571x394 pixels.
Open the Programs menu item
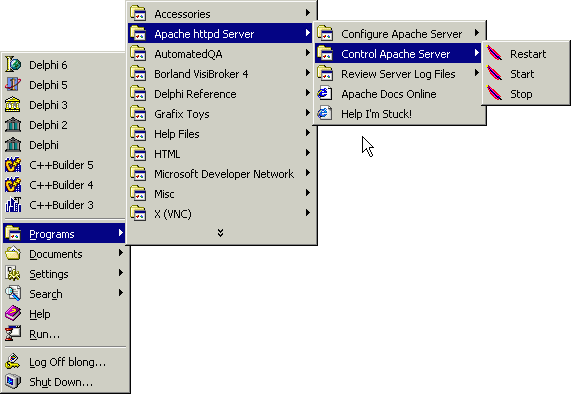pyautogui.click(x=64, y=234)
